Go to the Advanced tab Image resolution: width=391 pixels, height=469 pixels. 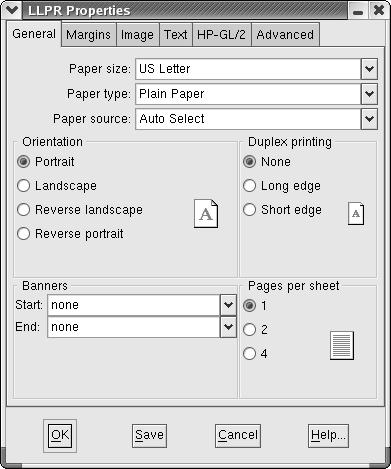[x=285, y=35]
